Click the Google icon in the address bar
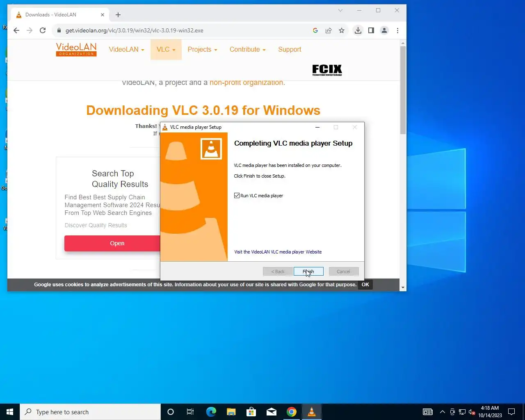Viewport: 525px width, 420px height. point(315,30)
